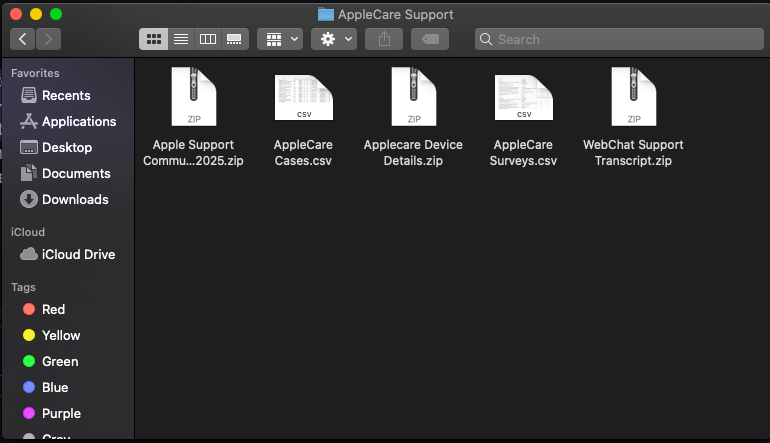Click the Edit Tags toolbar button
Viewport: 770px width, 443px height.
click(430, 39)
